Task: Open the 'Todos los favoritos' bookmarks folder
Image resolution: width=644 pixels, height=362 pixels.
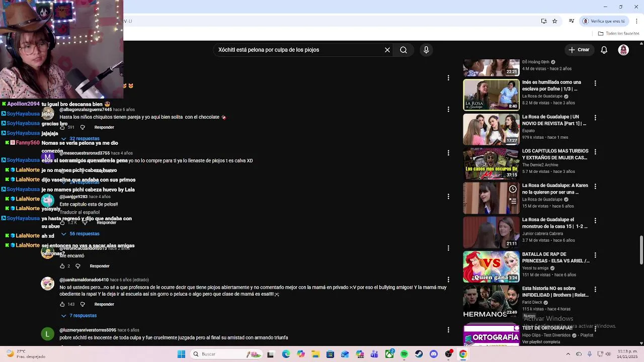Action: click(x=618, y=34)
